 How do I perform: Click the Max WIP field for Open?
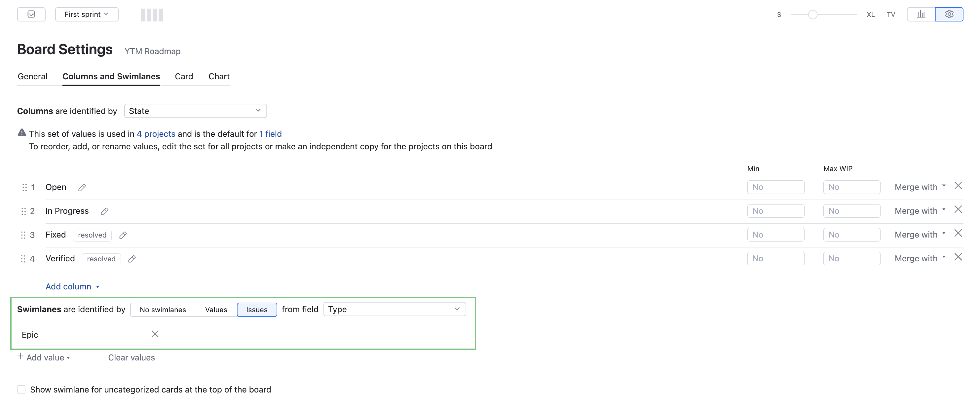[x=851, y=187]
